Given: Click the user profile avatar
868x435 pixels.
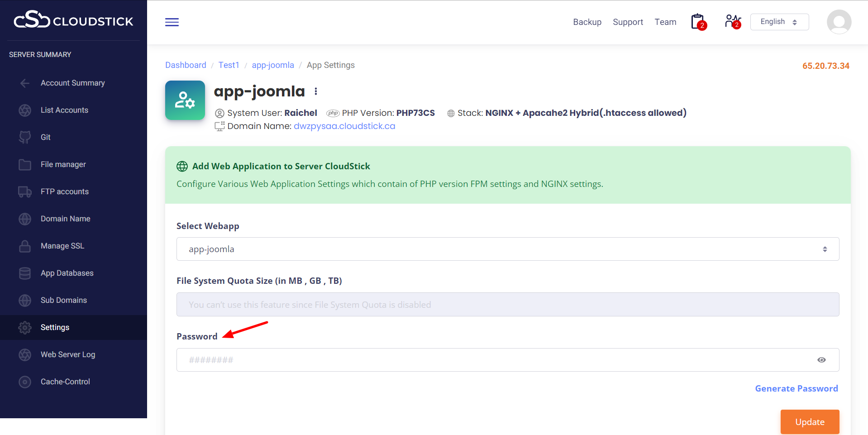Looking at the screenshot, I should (x=839, y=22).
